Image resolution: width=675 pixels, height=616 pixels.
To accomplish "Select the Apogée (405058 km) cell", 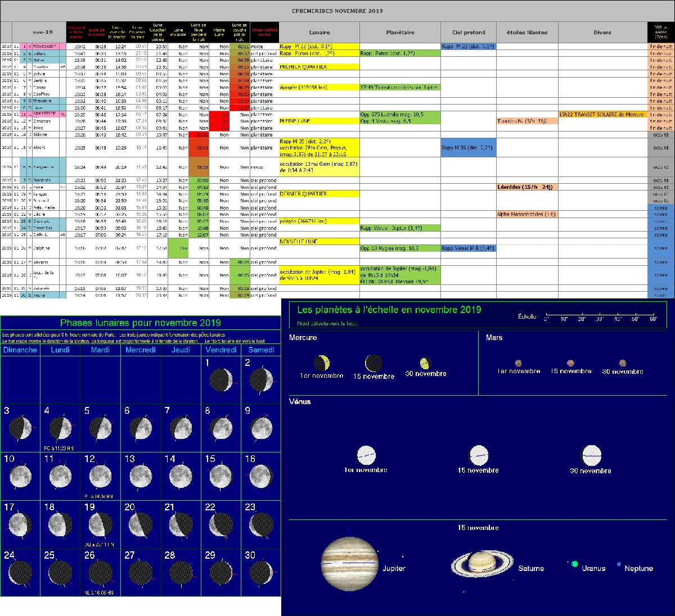I will [x=319, y=87].
